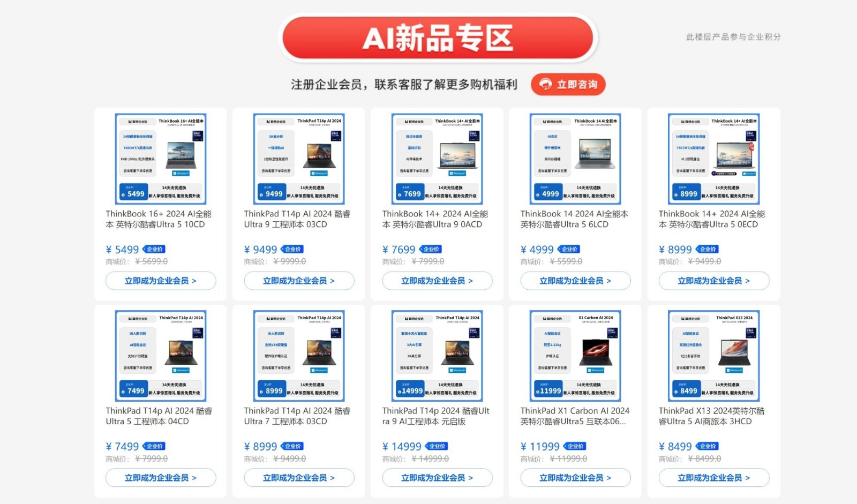Open ThinkBook 14+ Ultra 9 0ACD image
Image resolution: width=857 pixels, height=504 pixels.
(437, 159)
